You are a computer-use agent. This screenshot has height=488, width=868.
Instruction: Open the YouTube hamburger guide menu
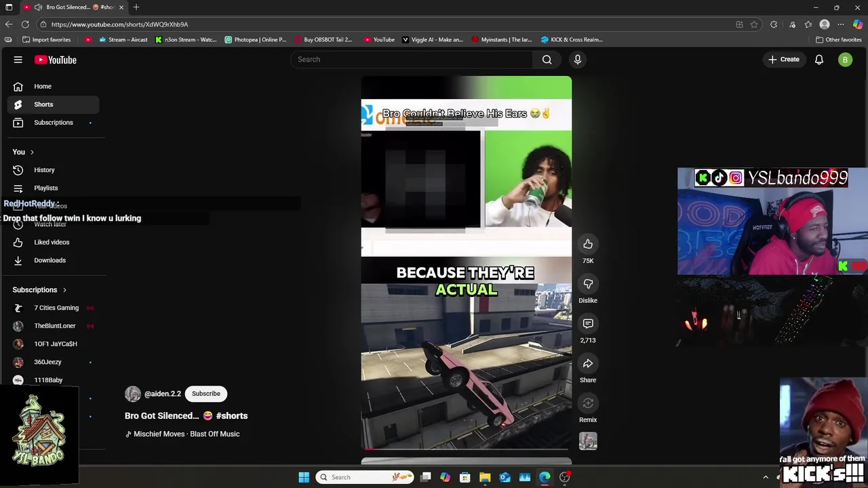click(18, 60)
